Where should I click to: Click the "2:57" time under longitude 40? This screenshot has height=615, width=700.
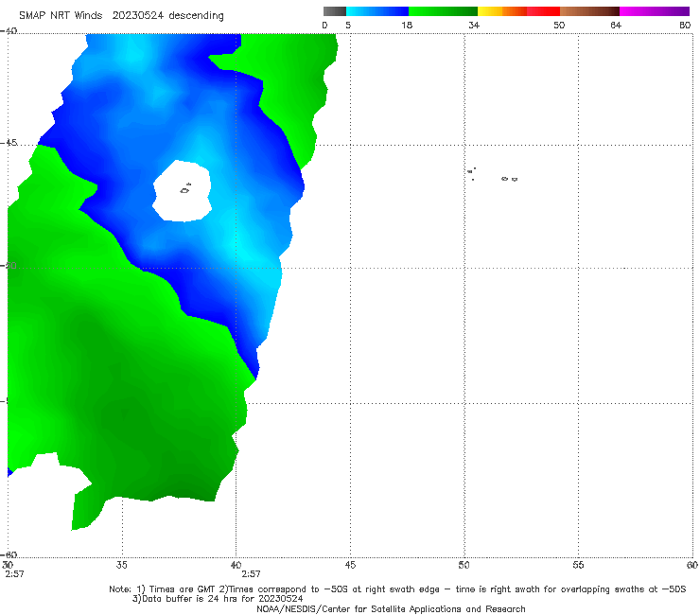(x=251, y=574)
